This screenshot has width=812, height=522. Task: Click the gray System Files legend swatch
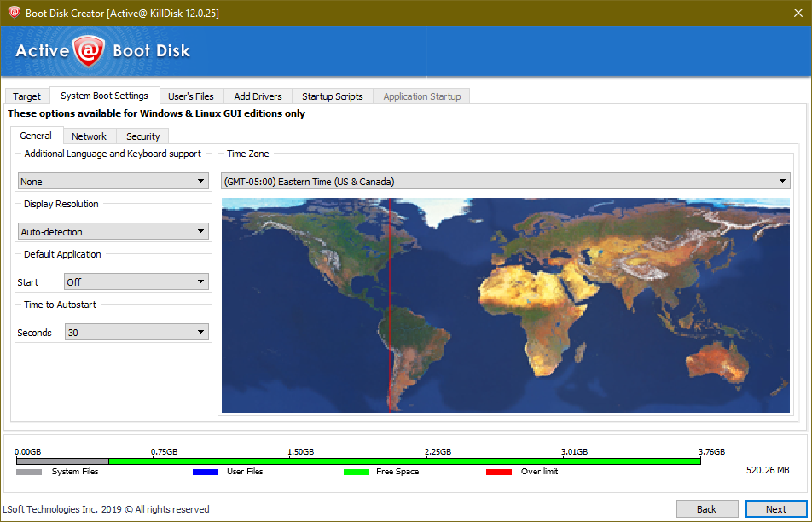pyautogui.click(x=29, y=472)
